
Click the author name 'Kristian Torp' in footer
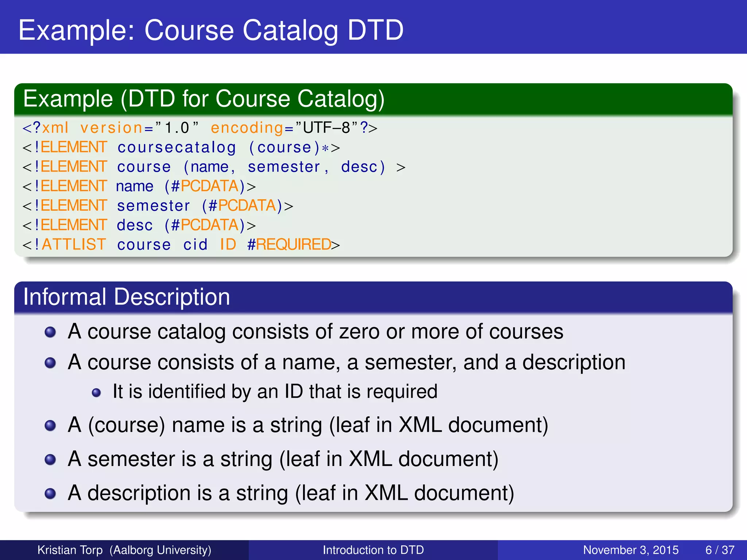(70, 550)
